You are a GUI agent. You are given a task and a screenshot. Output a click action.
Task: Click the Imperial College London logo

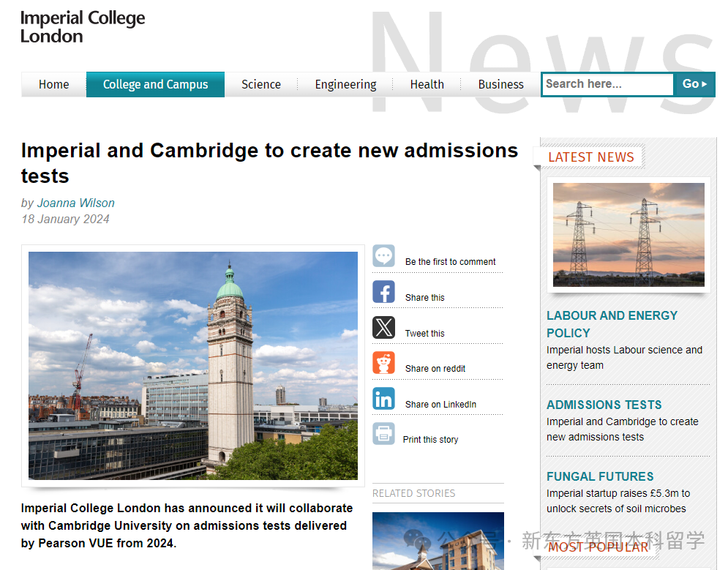(83, 27)
